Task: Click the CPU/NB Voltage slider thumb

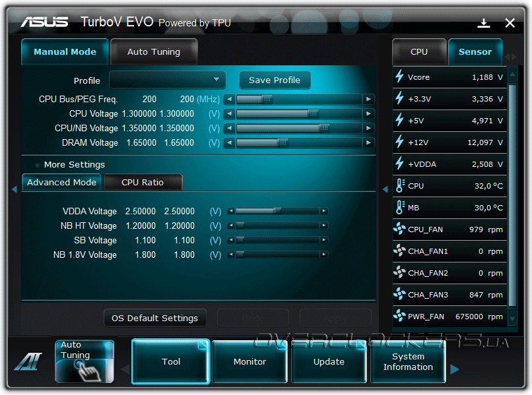Action: [x=324, y=128]
